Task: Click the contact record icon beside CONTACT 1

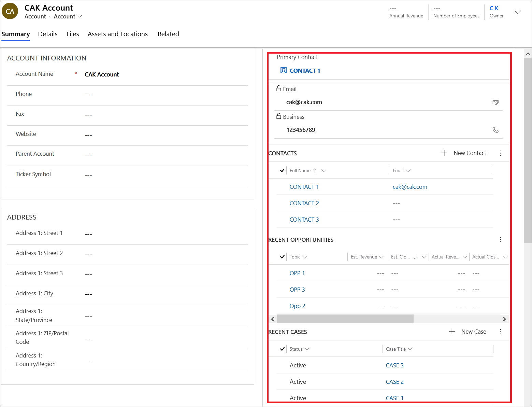Action: 283,70
